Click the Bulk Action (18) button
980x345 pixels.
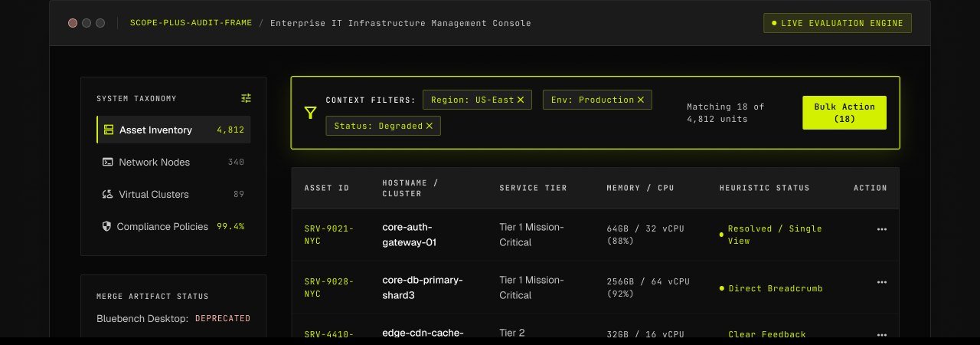pyautogui.click(x=844, y=113)
